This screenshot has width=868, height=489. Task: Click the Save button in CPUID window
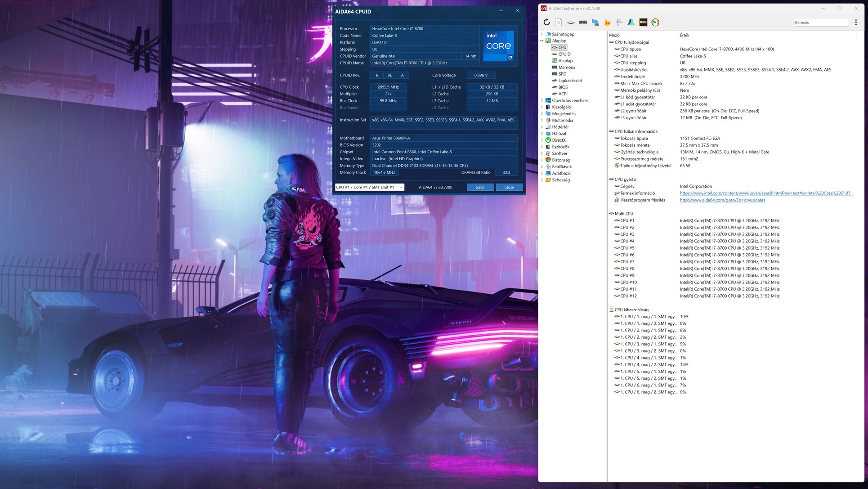coord(480,187)
